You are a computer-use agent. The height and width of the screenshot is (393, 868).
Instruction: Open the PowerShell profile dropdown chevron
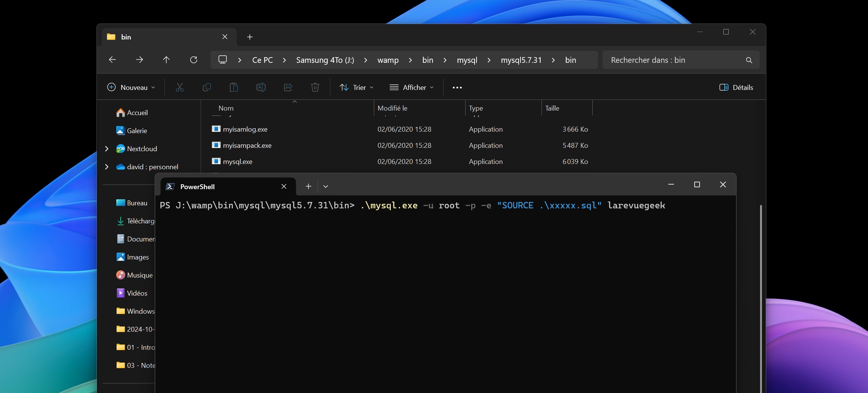click(326, 187)
